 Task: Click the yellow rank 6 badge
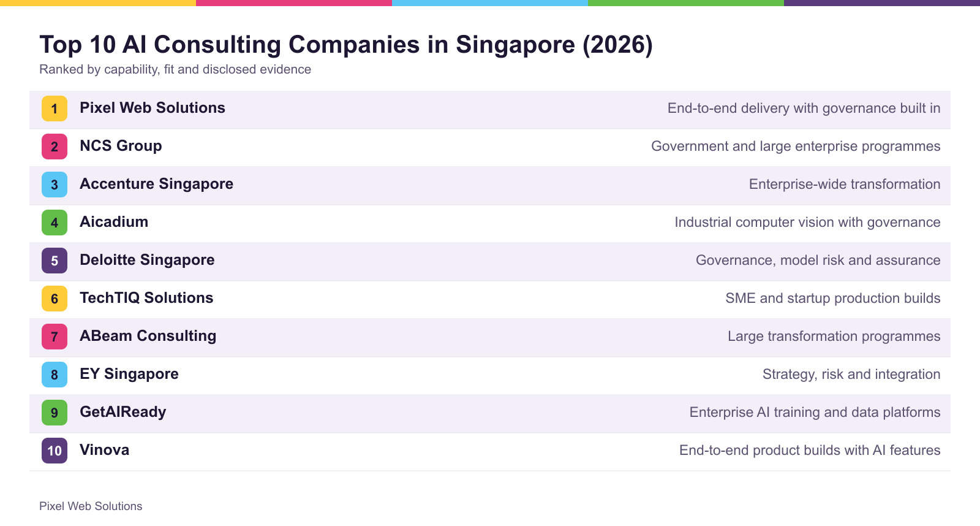point(55,299)
